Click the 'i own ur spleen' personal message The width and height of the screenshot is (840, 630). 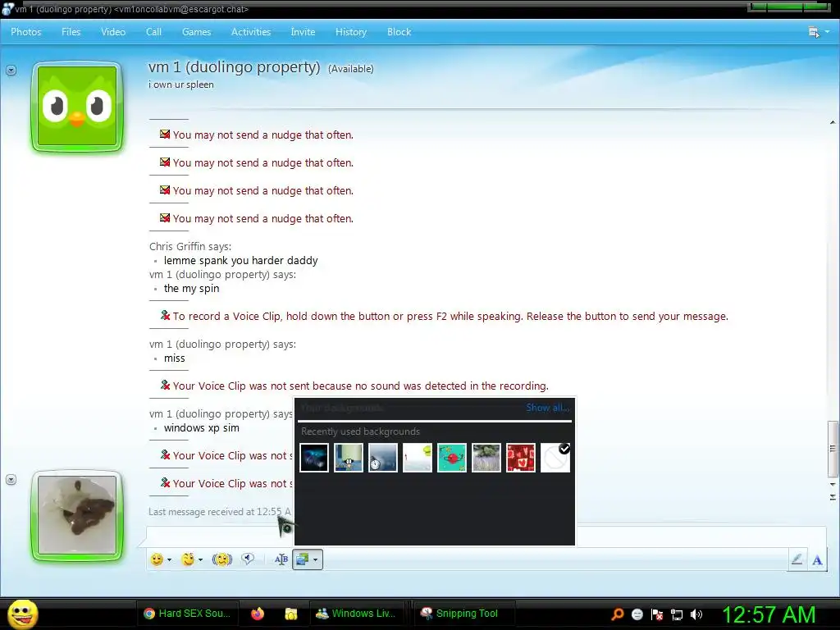pos(181,84)
